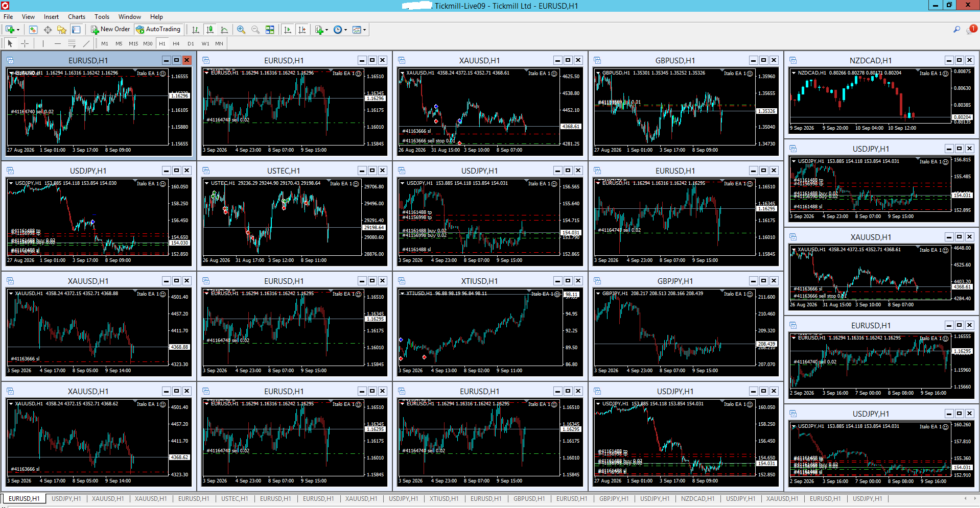This screenshot has width=980, height=508.
Task: Open the Data Window crosshair icon
Action: point(48,30)
